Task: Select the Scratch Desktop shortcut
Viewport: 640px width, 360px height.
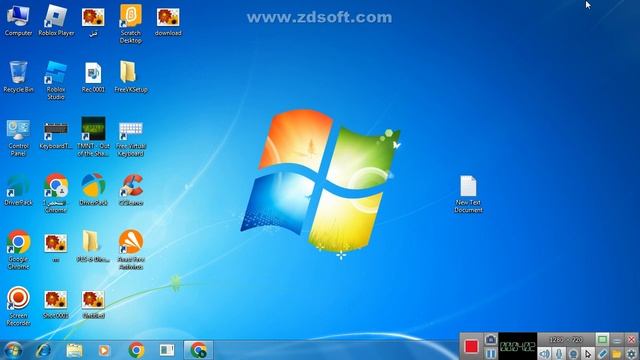Action: (131, 24)
